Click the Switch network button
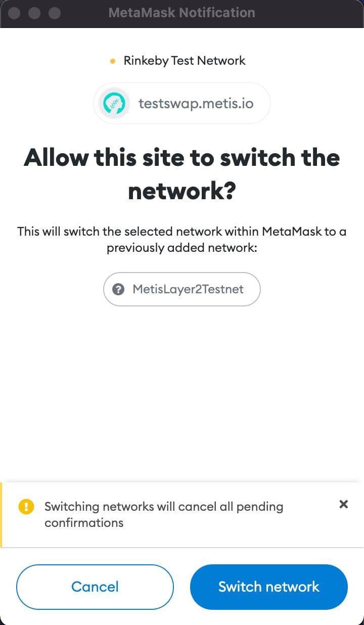 point(269,587)
